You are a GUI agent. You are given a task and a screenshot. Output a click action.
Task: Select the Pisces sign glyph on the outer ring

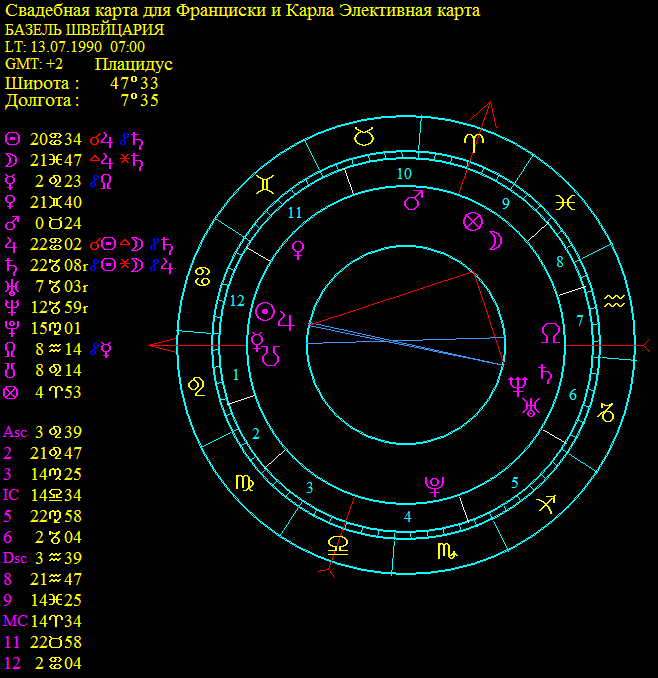[565, 202]
